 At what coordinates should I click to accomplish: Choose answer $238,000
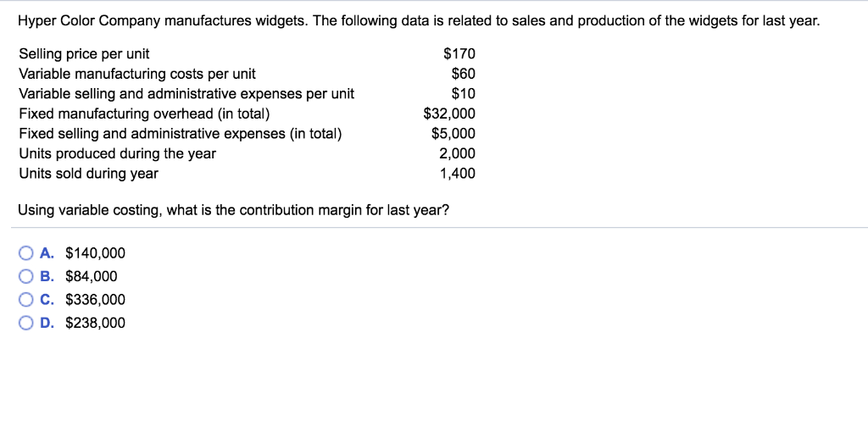pyautogui.click(x=95, y=323)
